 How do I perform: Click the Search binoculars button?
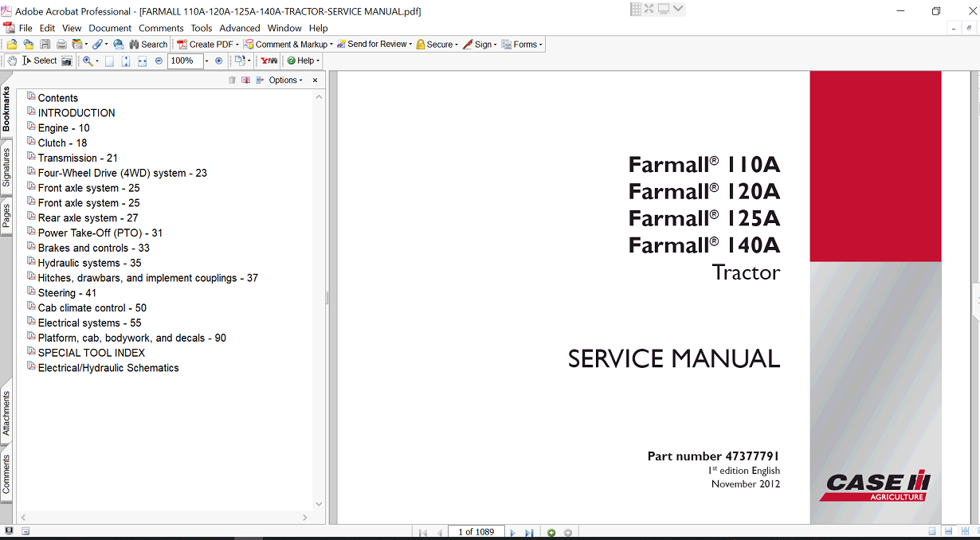[x=148, y=45]
